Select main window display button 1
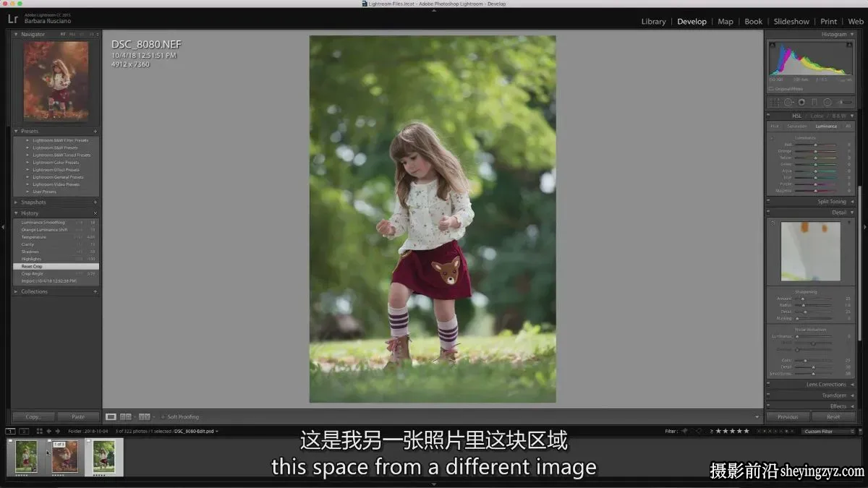This screenshot has height=488, width=868. pos(10,431)
